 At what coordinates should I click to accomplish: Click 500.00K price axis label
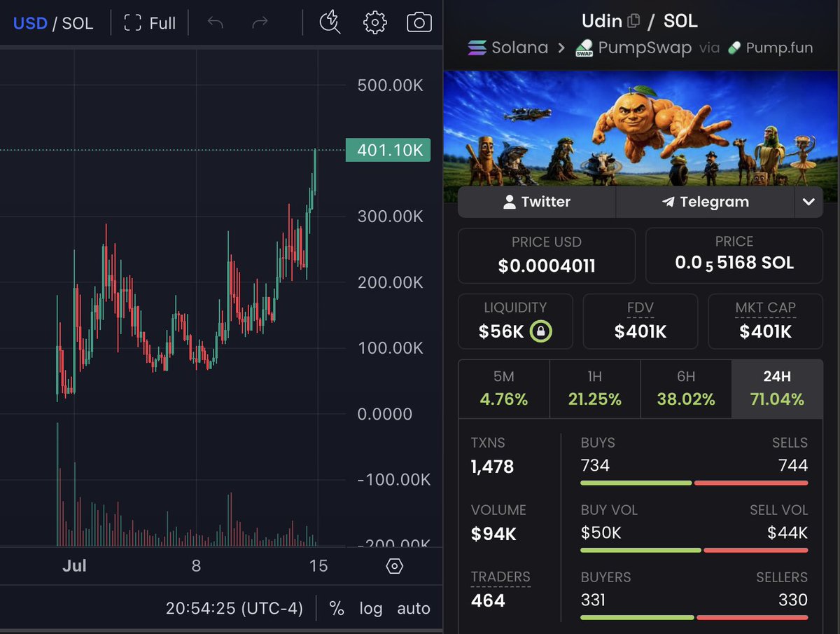coord(391,85)
